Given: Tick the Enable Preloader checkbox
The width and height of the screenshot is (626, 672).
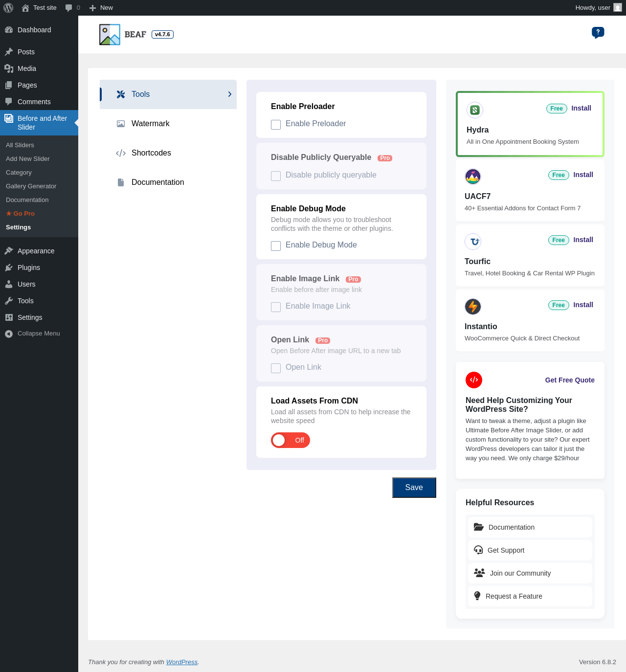Looking at the screenshot, I should coord(276,125).
